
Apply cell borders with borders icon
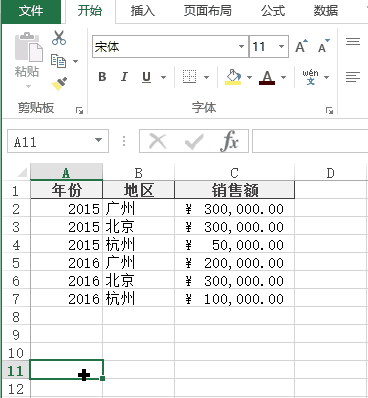[189, 77]
